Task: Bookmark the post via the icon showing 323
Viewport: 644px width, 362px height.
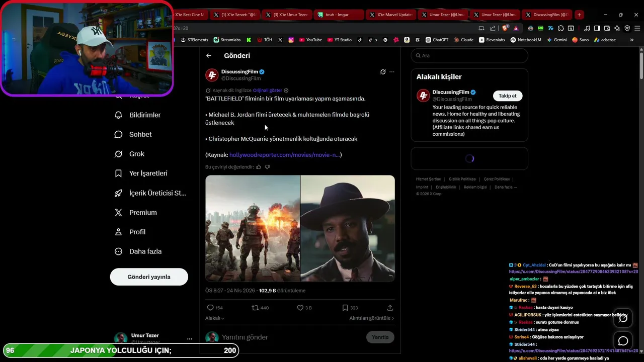Action: [x=350, y=308]
